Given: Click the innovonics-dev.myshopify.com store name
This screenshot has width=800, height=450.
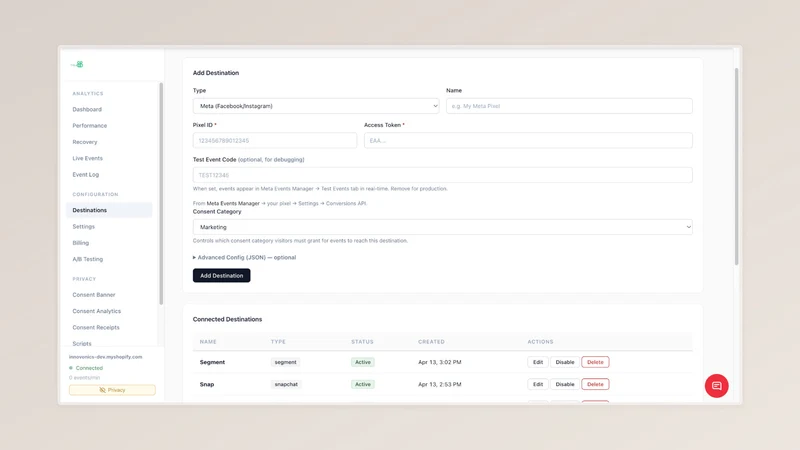Looking at the screenshot, I should [x=106, y=357].
